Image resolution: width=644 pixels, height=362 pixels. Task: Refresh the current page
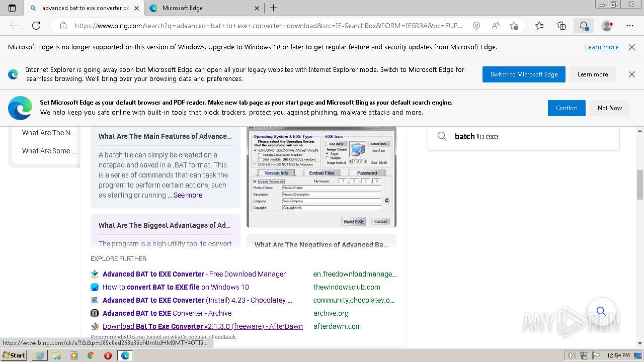pyautogui.click(x=36, y=26)
